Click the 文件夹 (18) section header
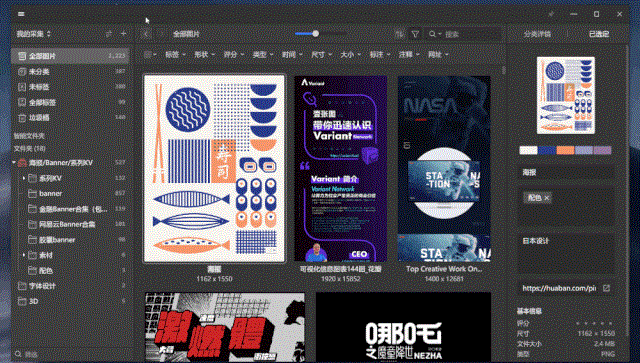This screenshot has height=363, width=640. (29, 149)
